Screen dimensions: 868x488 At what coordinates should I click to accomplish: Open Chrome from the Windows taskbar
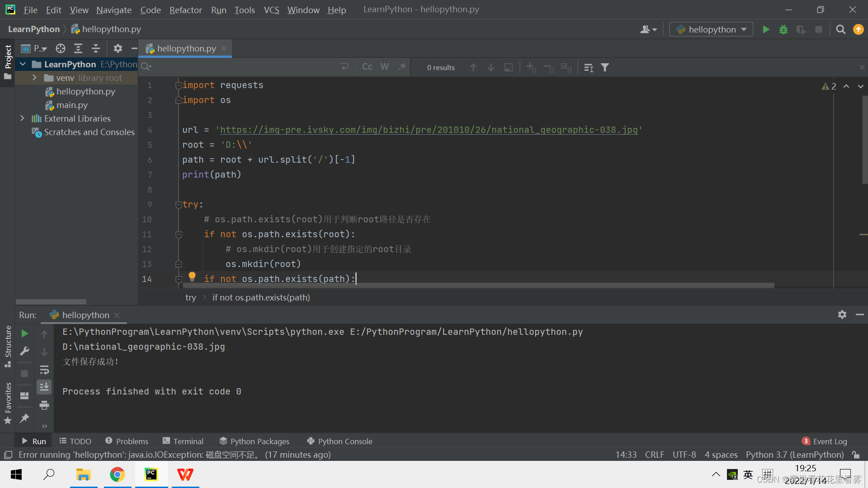pyautogui.click(x=118, y=474)
